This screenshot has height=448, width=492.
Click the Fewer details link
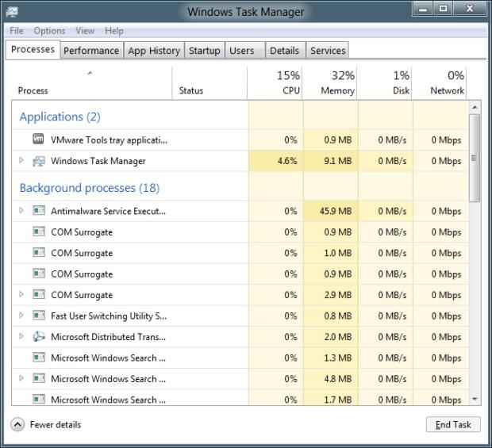click(x=56, y=425)
